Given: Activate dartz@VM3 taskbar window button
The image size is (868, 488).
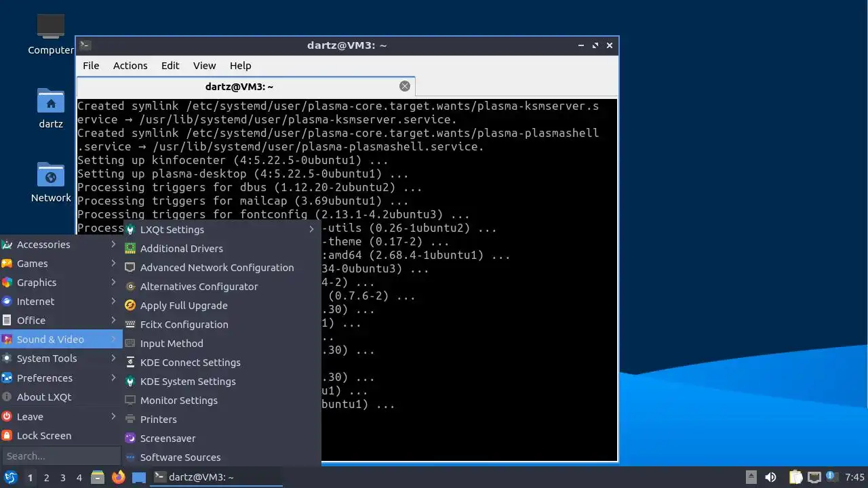Looking at the screenshot, I should (x=216, y=477).
